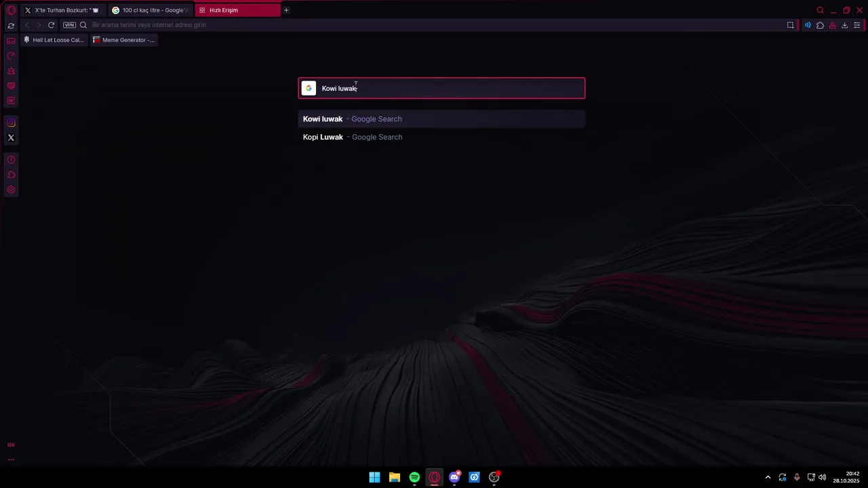Image resolution: width=868 pixels, height=488 pixels.
Task: Select the Kopi Luwak Google Search suggestion
Action: coord(441,137)
